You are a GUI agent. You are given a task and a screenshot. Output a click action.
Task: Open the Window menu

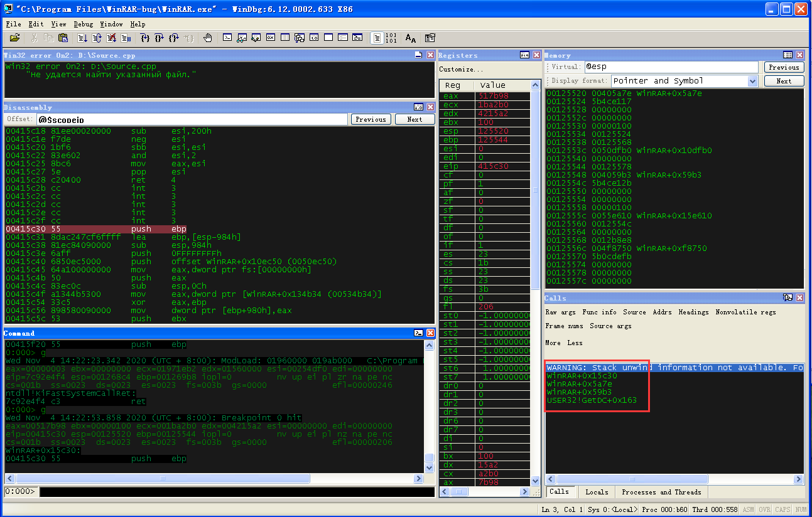point(111,24)
